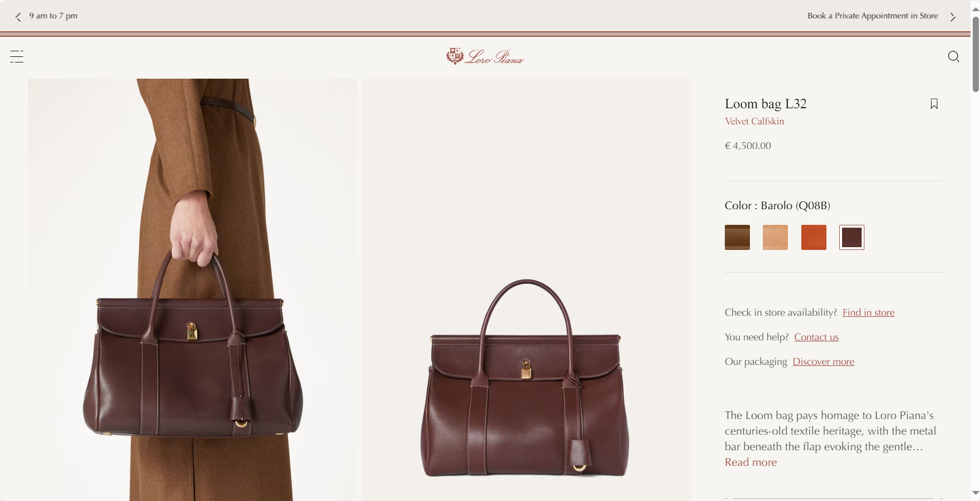Screen dimensions: 980x501
Task: Select the dark brown color swatch
Action: [737, 237]
